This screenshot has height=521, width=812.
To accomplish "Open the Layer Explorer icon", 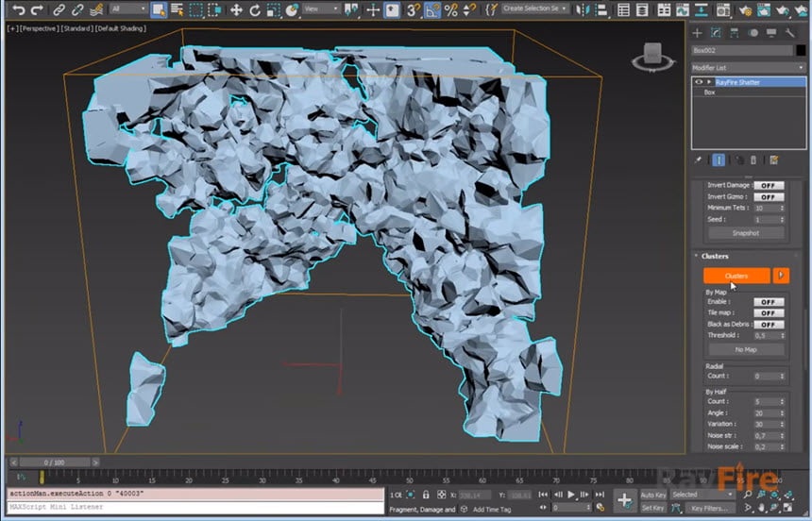I will (642, 9).
